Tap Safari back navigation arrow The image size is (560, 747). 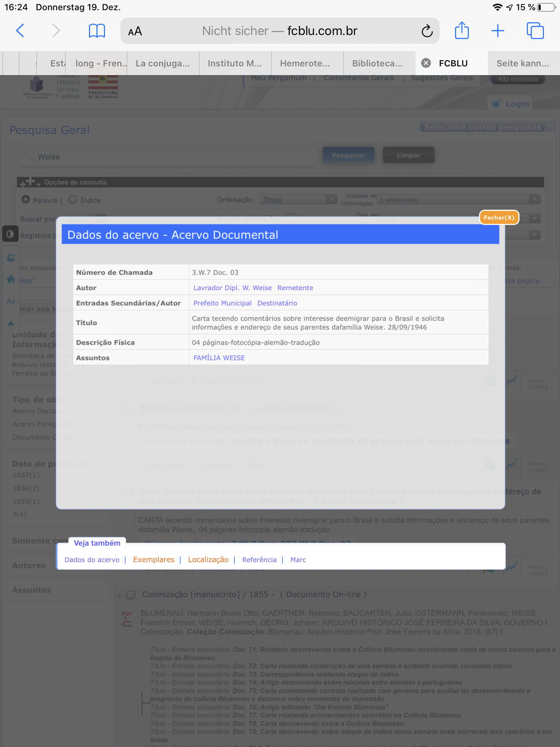20,31
